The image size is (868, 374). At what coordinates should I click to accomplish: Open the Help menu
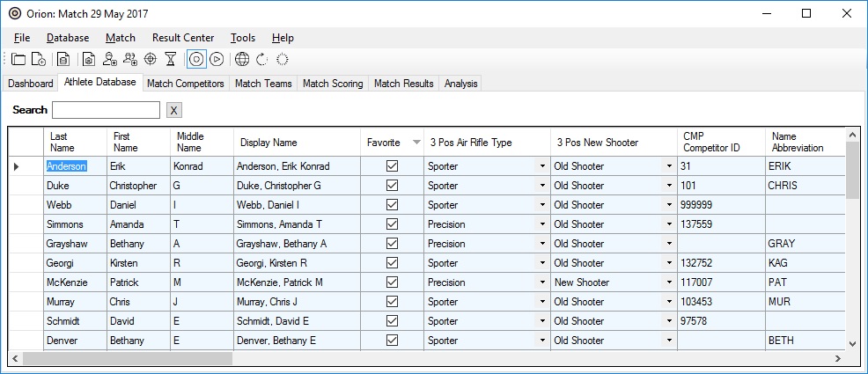[283, 38]
